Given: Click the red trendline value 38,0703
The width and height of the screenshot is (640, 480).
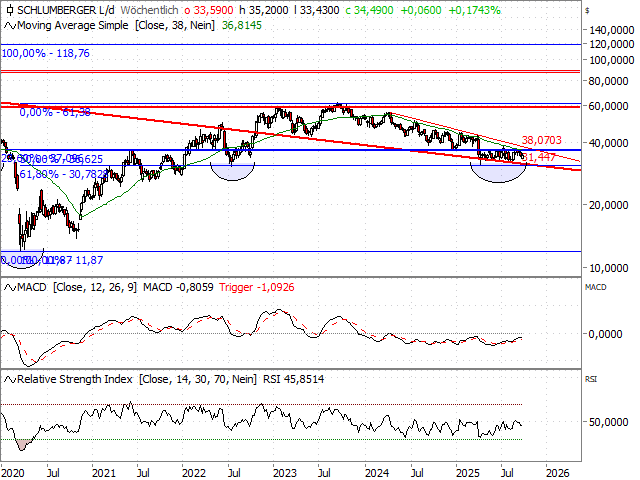Looking at the screenshot, I should click(x=542, y=140).
